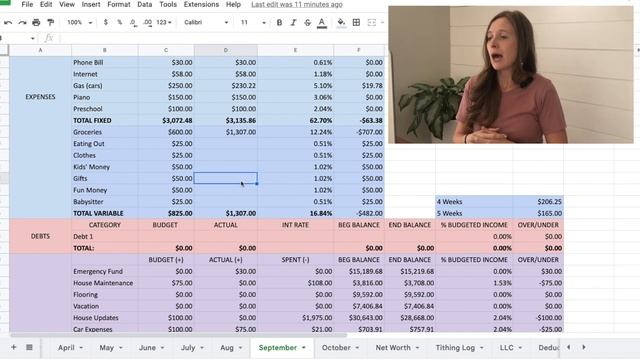Open the File menu
This screenshot has width=640, height=360.
[x=27, y=4]
